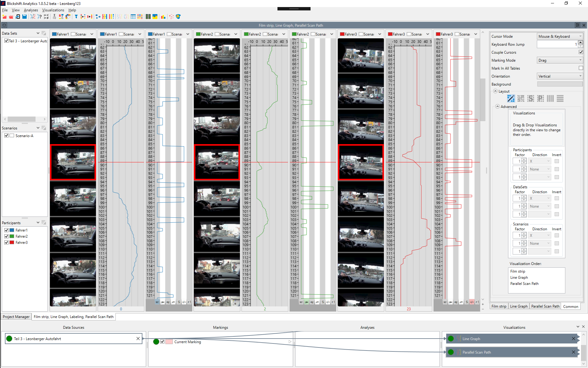
Task: Click the Current Marking pink color swatch
Action: pos(169,342)
